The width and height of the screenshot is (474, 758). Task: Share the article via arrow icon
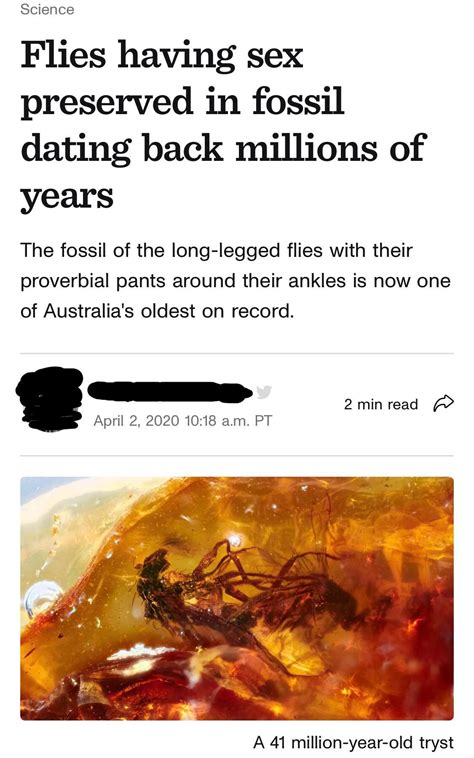(443, 403)
